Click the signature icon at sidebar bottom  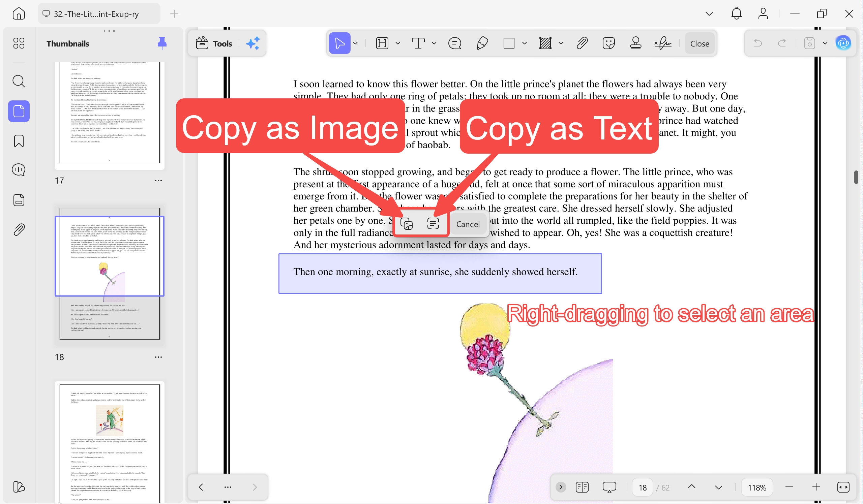(19, 487)
